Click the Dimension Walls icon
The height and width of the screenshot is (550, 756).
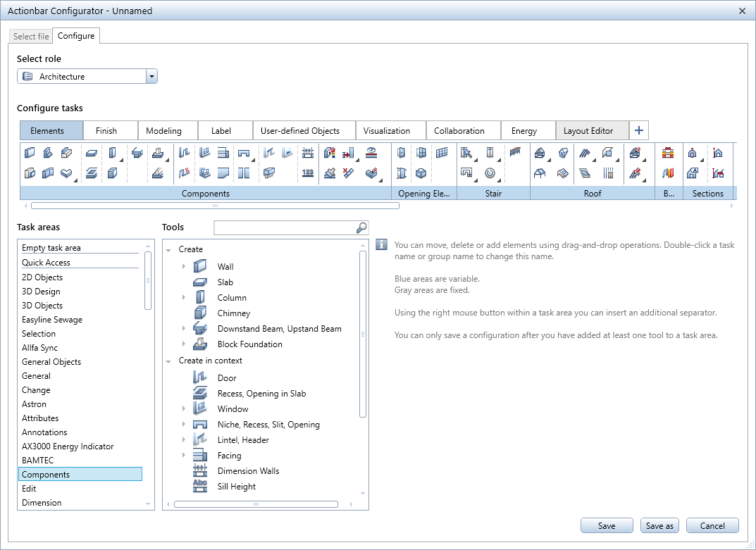(200, 471)
